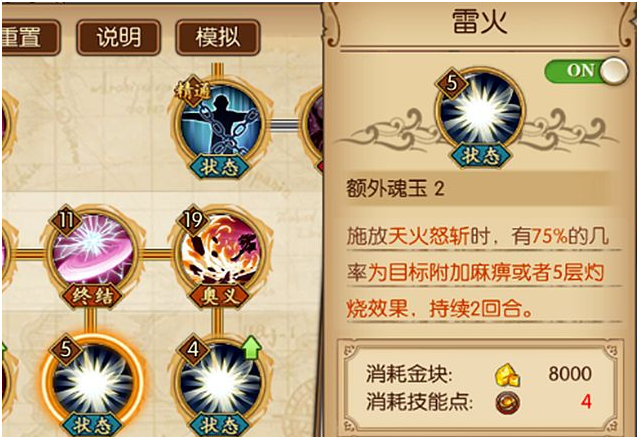Click the 重置 button
The height and width of the screenshot is (437, 637).
tap(30, 37)
